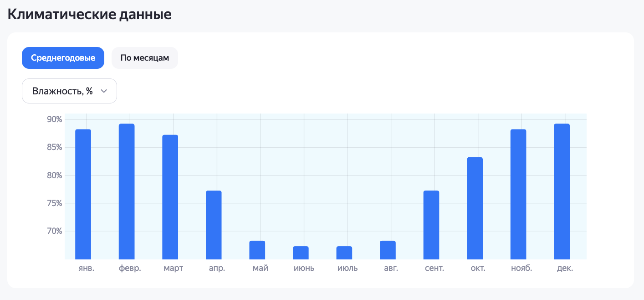Click the 90% label on the y-axis

pos(54,119)
